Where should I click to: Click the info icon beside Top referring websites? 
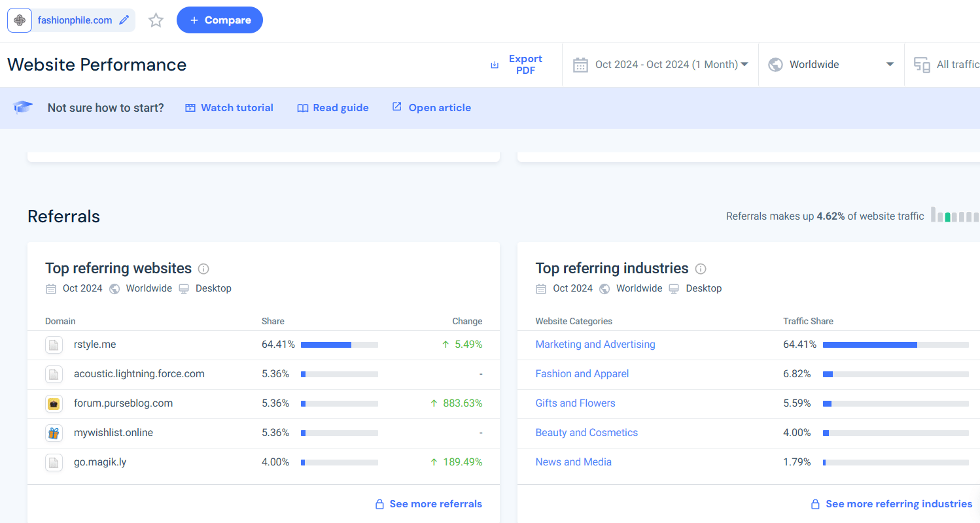click(203, 269)
